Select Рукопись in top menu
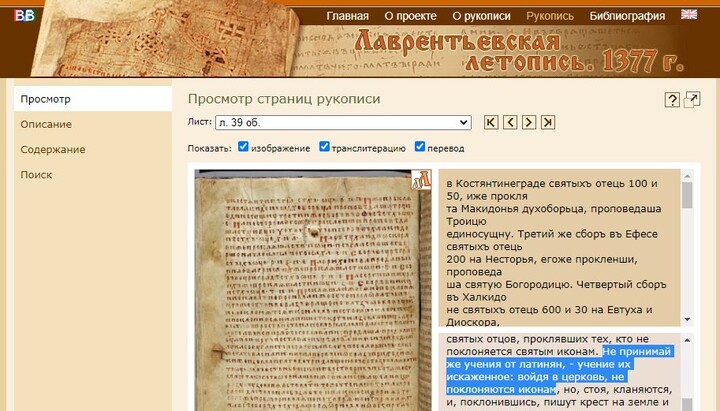 (x=550, y=16)
